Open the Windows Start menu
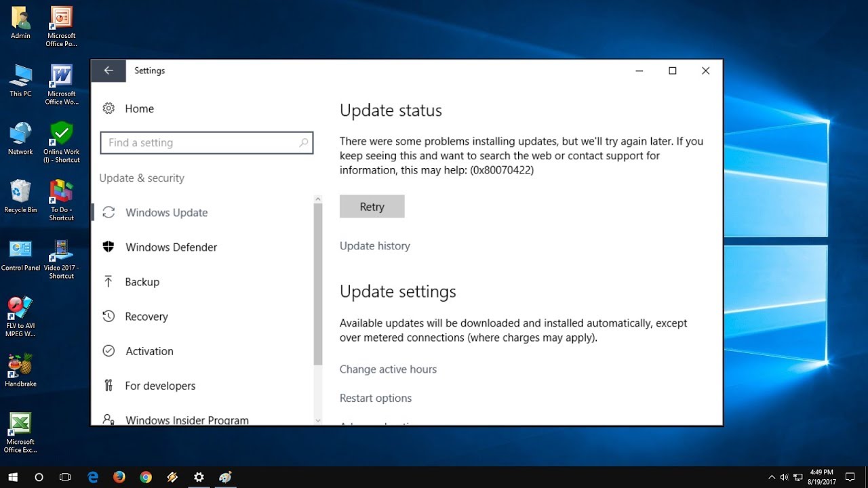The height and width of the screenshot is (488, 868). coord(13,477)
